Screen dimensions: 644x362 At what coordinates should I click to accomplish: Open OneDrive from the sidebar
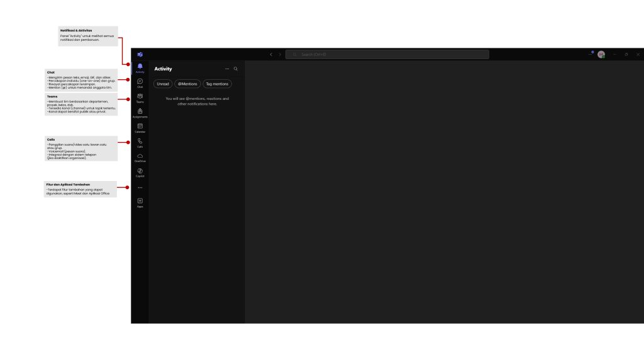click(x=140, y=157)
